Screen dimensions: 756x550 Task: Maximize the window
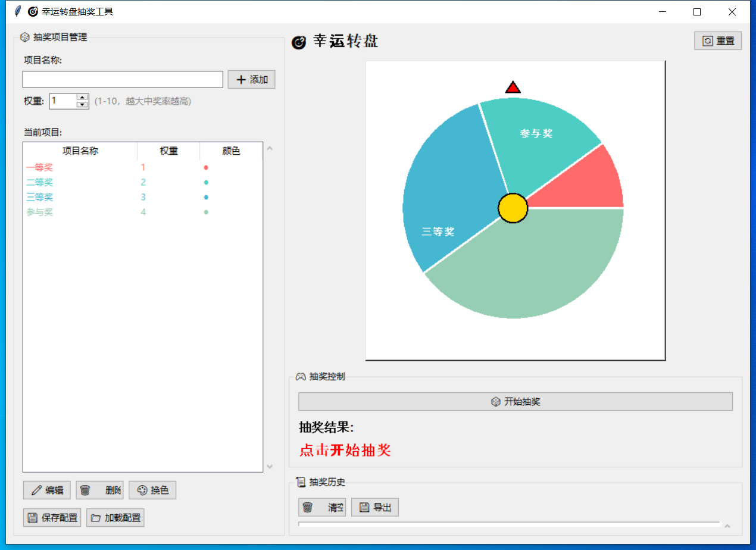(697, 11)
